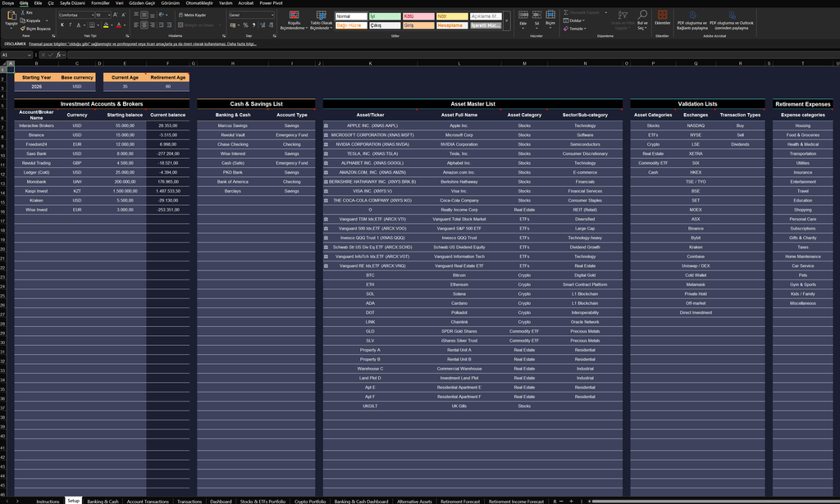Open the Doldur fill dropdown
The height and width of the screenshot is (504, 840).
[x=574, y=20]
